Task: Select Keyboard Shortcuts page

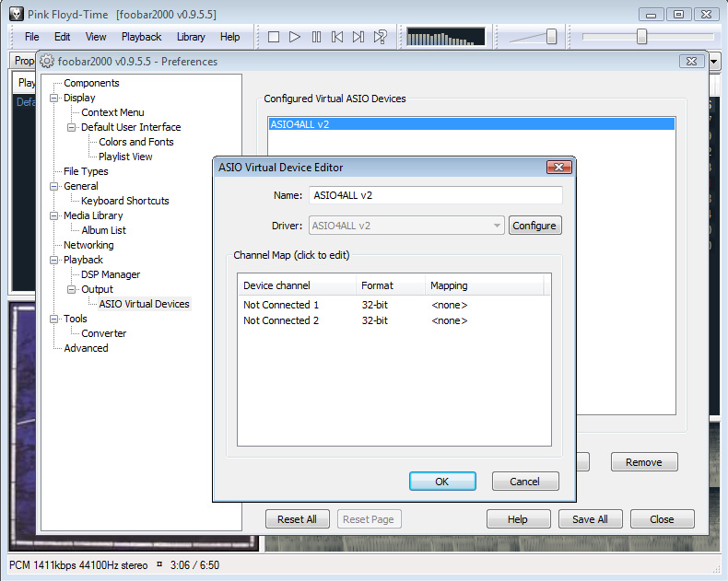Action: point(125,201)
